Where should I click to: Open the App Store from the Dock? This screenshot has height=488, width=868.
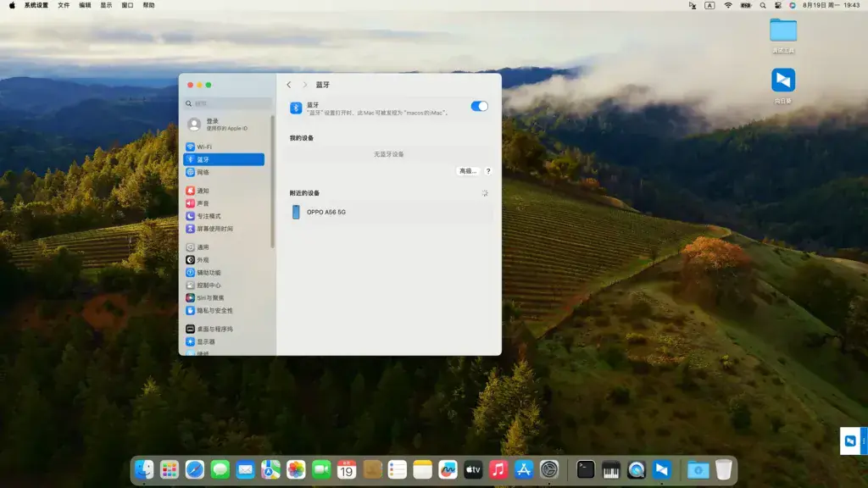click(524, 469)
